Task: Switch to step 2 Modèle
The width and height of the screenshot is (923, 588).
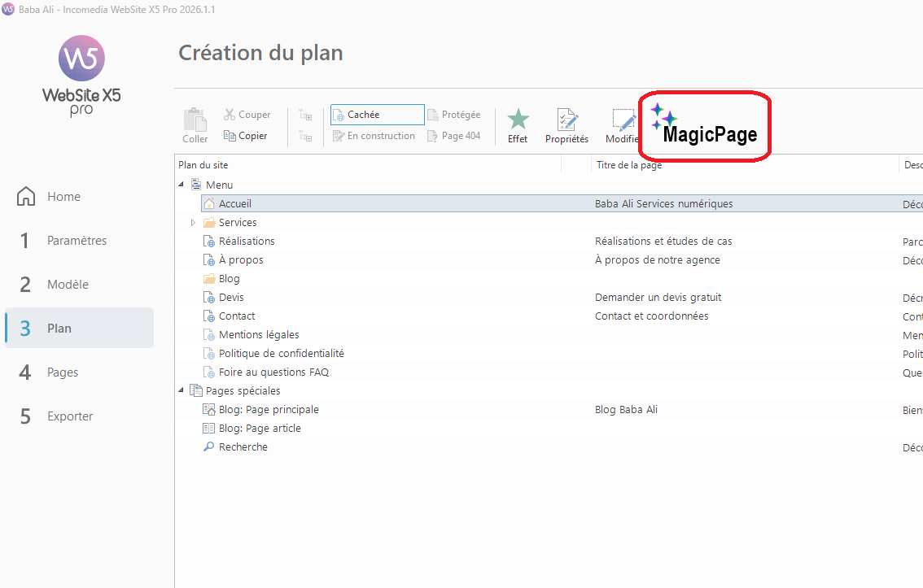Action: (68, 285)
